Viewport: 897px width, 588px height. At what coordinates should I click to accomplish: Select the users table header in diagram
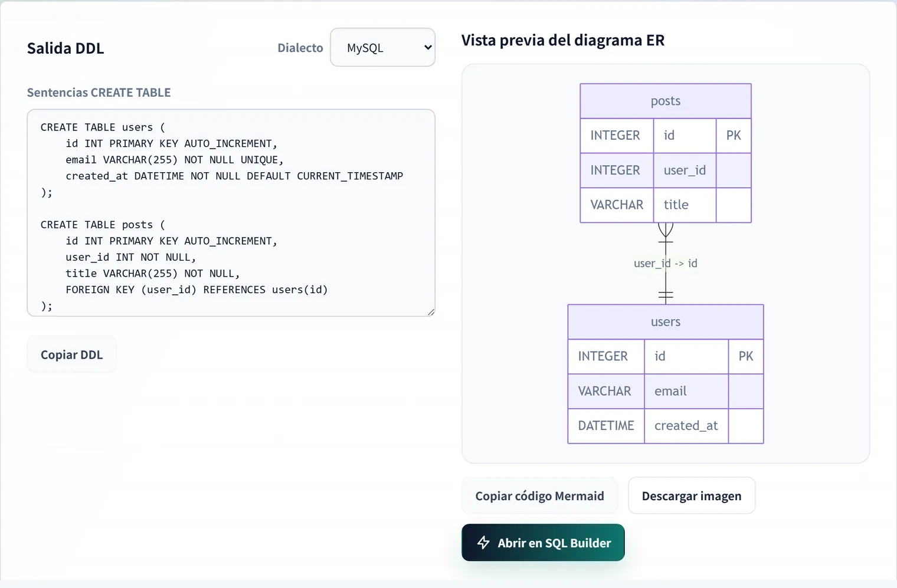[666, 322]
